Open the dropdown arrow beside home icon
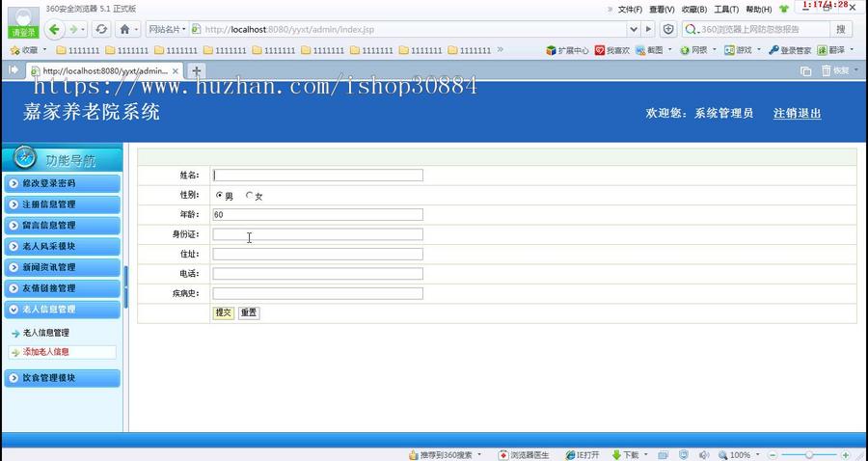 click(x=136, y=29)
